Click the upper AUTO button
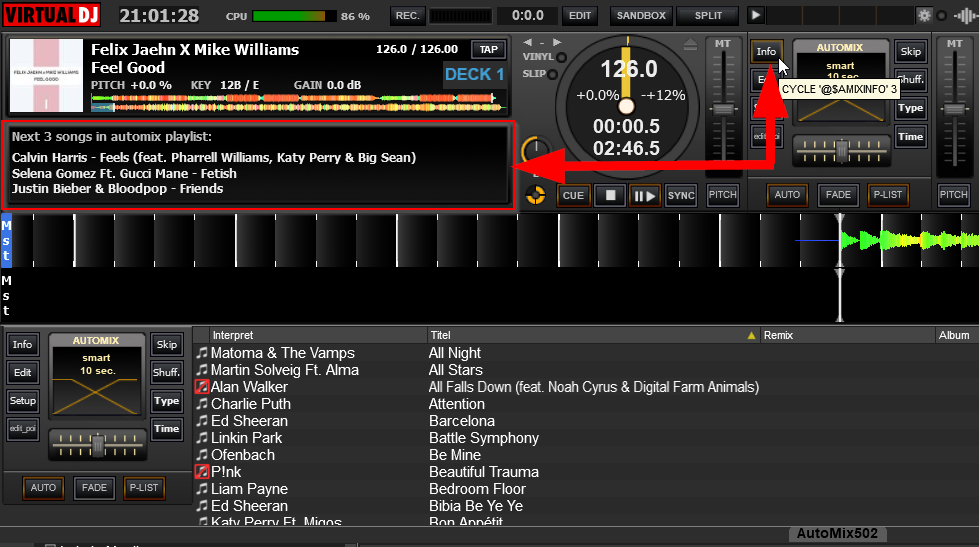Image resolution: width=979 pixels, height=547 pixels. [x=787, y=195]
